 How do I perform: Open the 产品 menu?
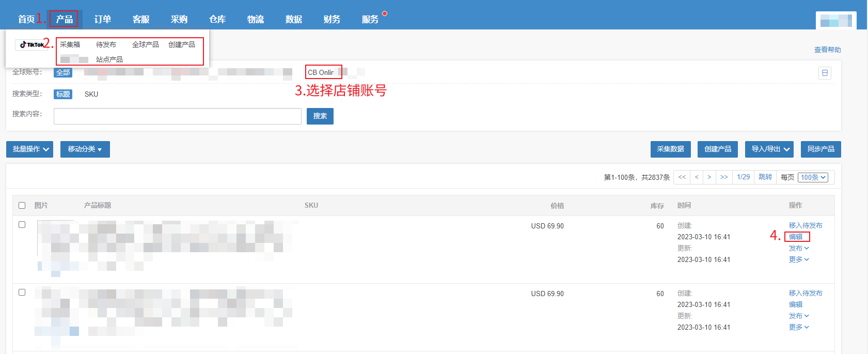click(64, 19)
